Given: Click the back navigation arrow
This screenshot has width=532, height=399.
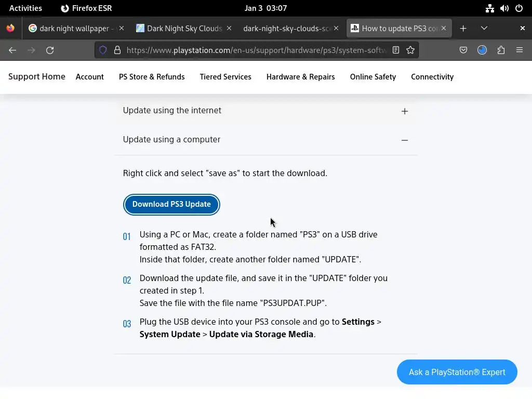Looking at the screenshot, I should [x=12, y=50].
